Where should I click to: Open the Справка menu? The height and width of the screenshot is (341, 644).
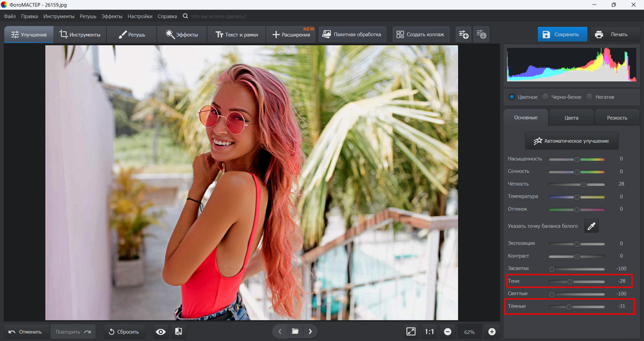(167, 17)
